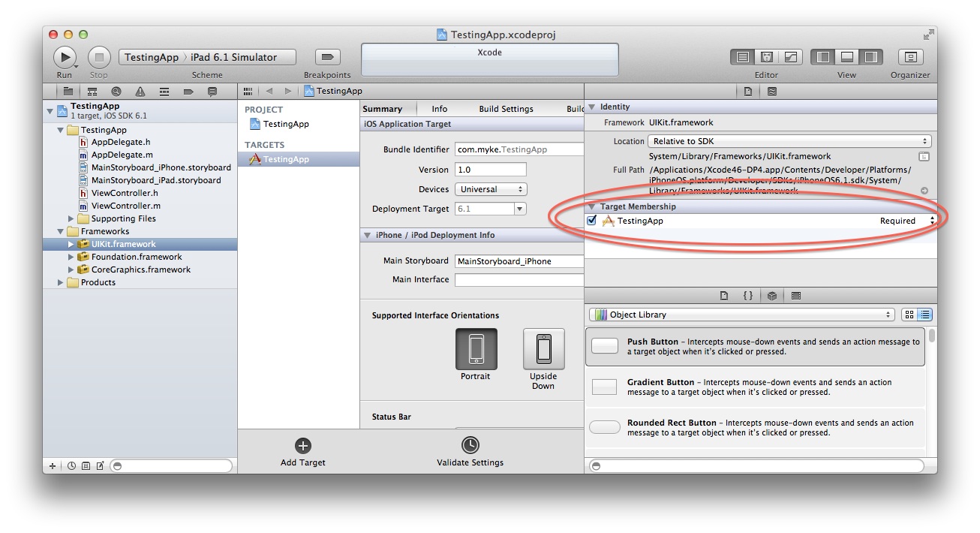Select the TestingApp project under PROJECT
980x533 pixels.
click(286, 124)
